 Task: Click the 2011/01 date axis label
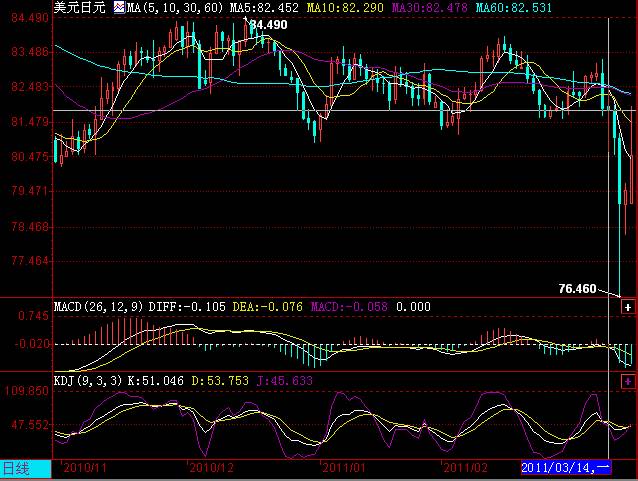pyautogui.click(x=344, y=468)
